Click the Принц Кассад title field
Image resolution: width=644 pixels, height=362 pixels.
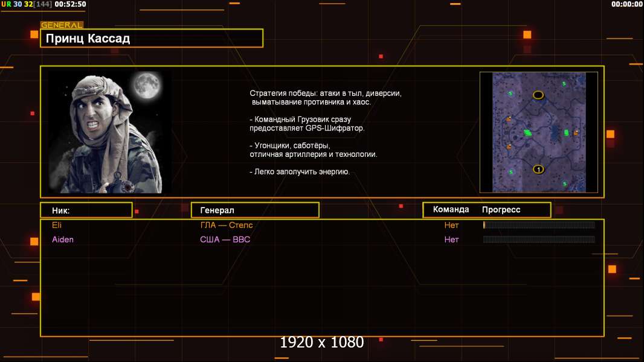point(152,38)
